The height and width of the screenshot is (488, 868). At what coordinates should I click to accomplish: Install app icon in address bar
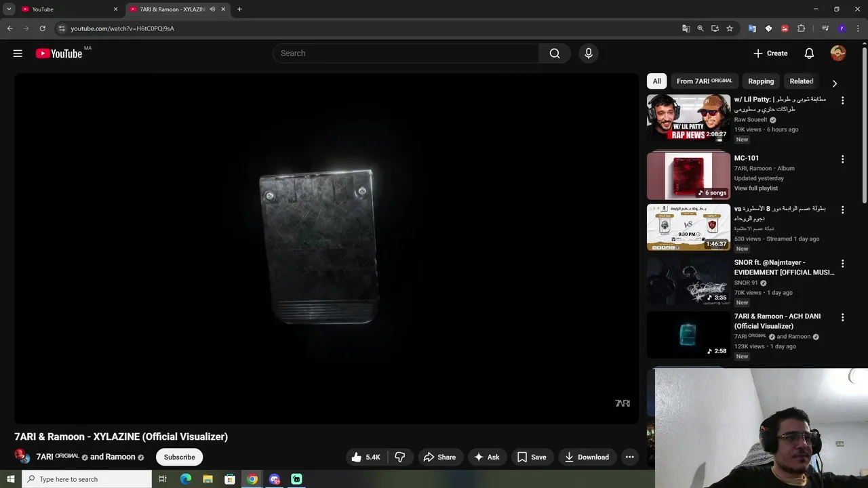tap(715, 28)
